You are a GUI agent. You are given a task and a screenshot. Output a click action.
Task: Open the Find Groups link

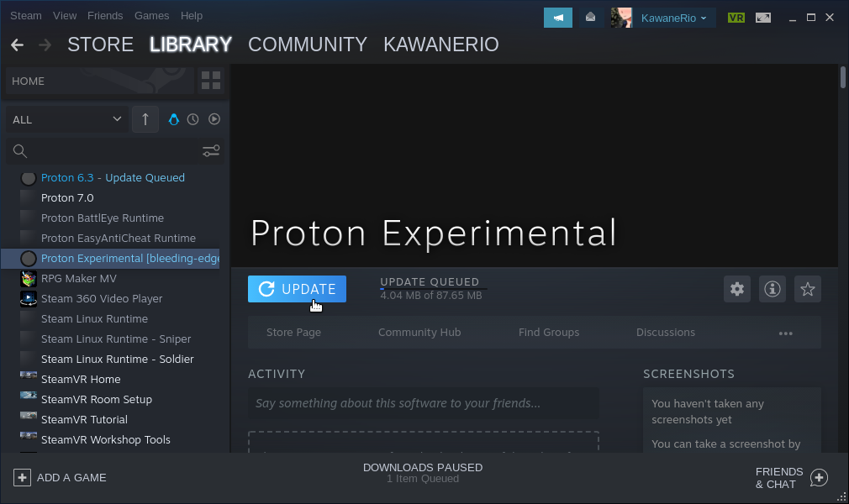coord(549,333)
